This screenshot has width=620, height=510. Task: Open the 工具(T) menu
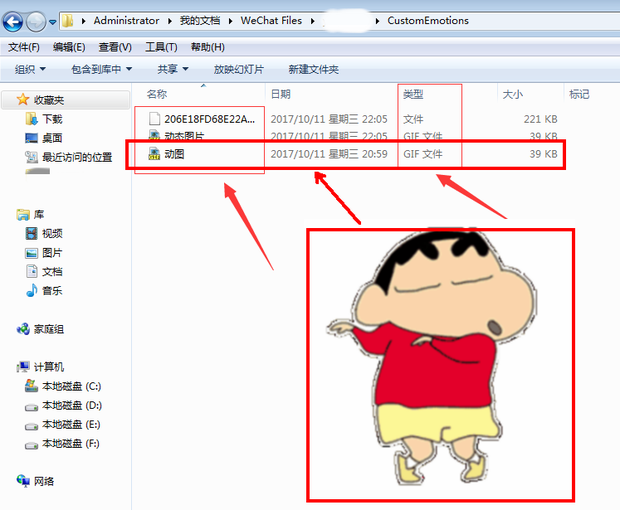point(160,47)
